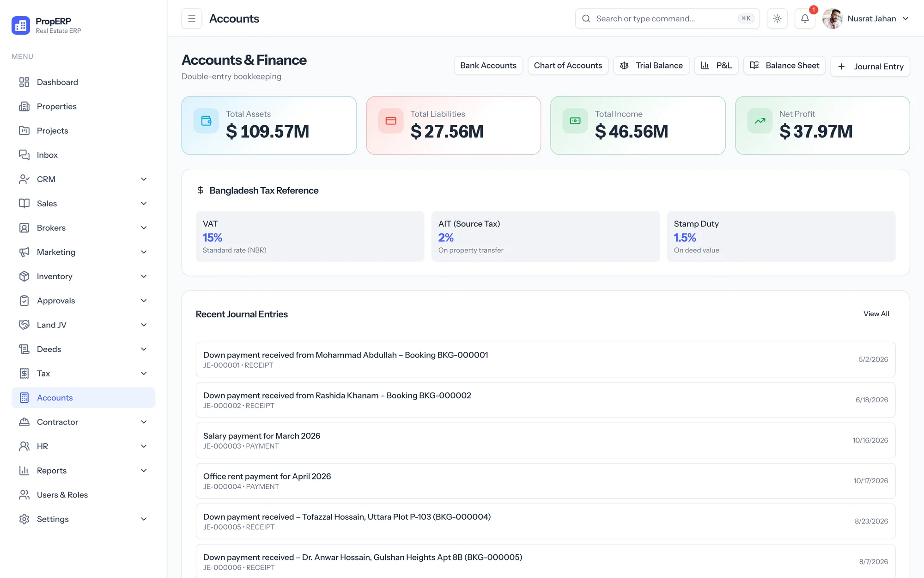Viewport: 924px width, 578px height.
Task: Click the Deeds scroll icon
Action: (x=24, y=349)
